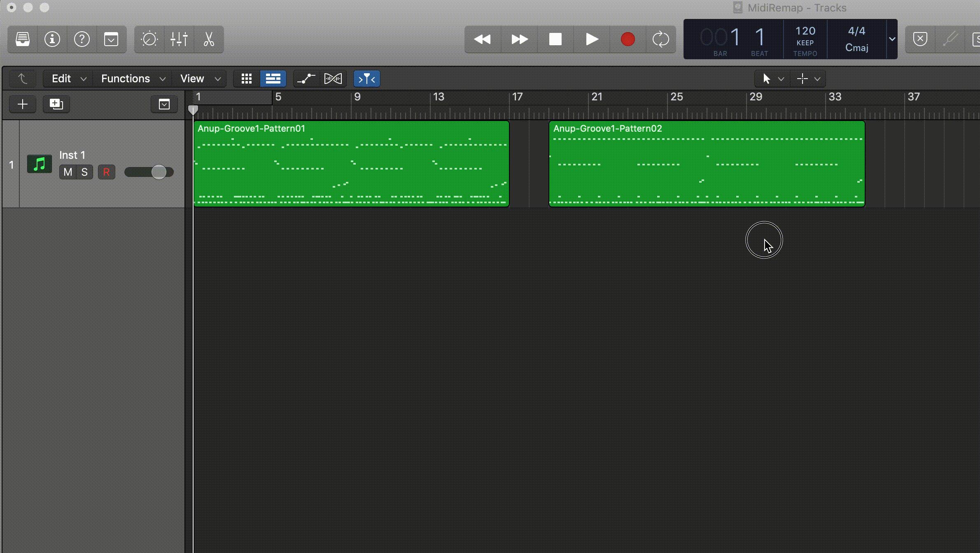Select the marquee command-click tool
980x553 pixels.
click(802, 79)
